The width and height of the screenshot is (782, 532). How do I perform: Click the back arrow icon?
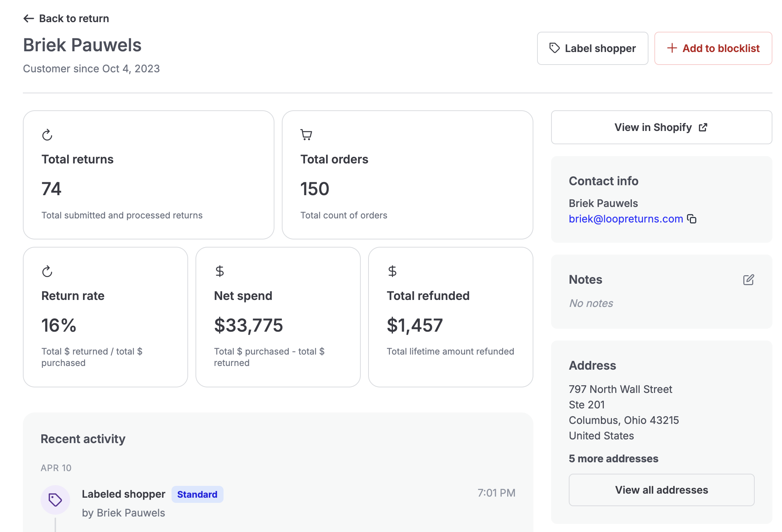(x=28, y=18)
